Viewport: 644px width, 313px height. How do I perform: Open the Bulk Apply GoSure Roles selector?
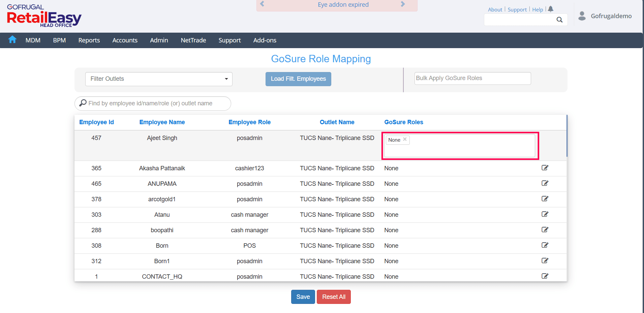tap(472, 78)
